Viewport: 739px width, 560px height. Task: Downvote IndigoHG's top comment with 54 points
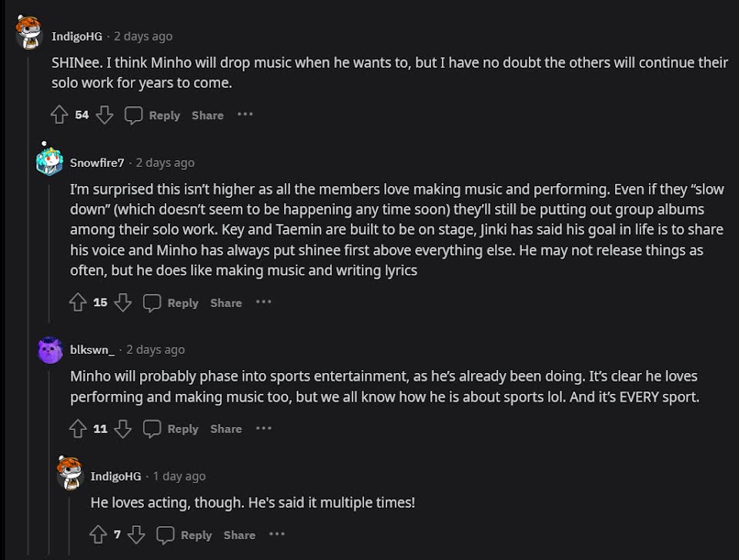pos(105,115)
